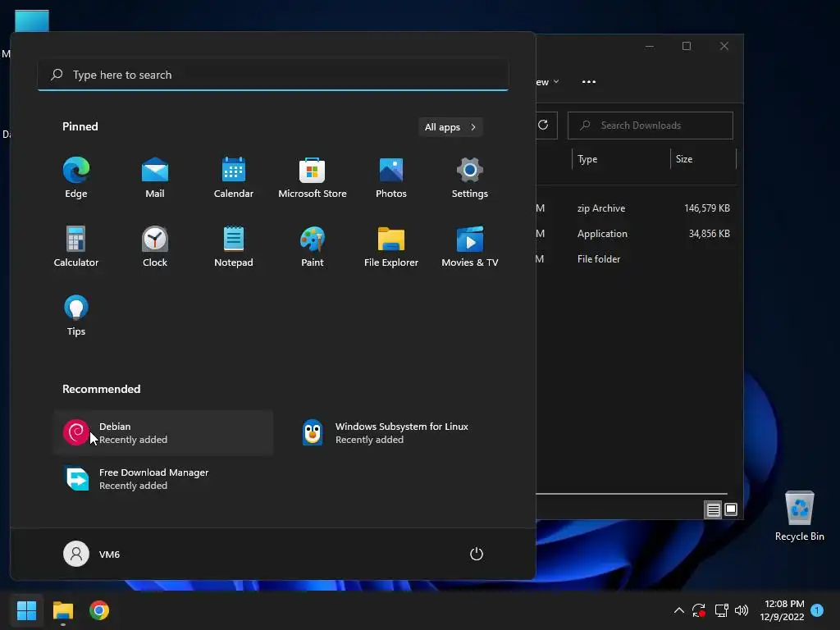
Task: Sort by the Type column header
Action: click(x=621, y=159)
